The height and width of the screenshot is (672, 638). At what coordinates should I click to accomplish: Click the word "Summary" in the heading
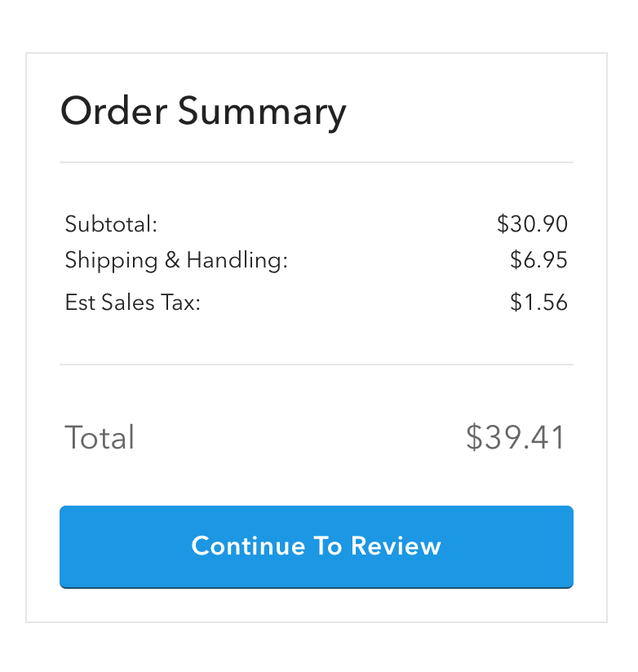pos(262,113)
